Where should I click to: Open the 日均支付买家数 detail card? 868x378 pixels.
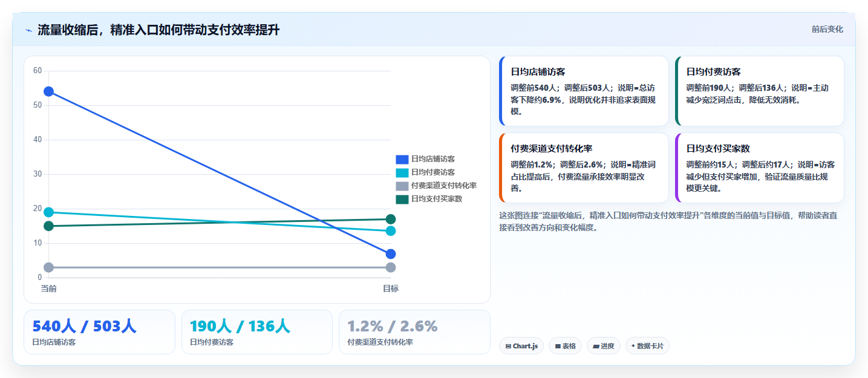(759, 168)
